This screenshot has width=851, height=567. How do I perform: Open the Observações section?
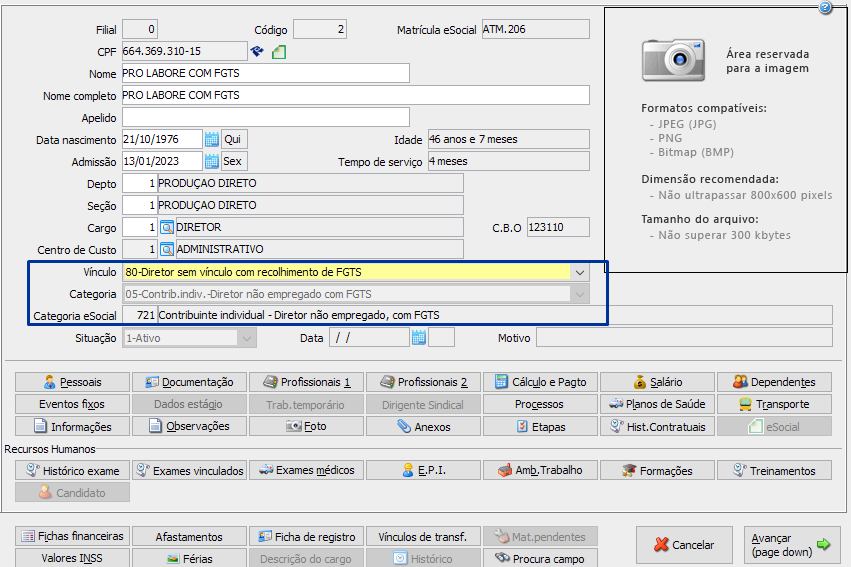tap(189, 426)
